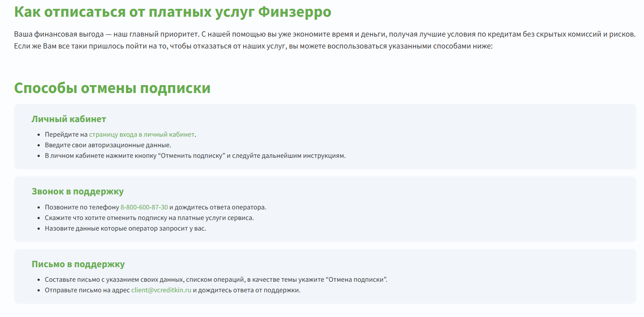Select heading "Способы отмены подписки"
Screen dimensions: 644x317
[112, 88]
